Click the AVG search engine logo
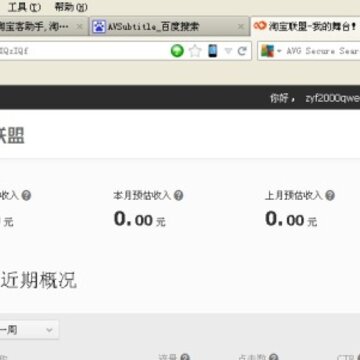The height and width of the screenshot is (360, 360). point(267,51)
